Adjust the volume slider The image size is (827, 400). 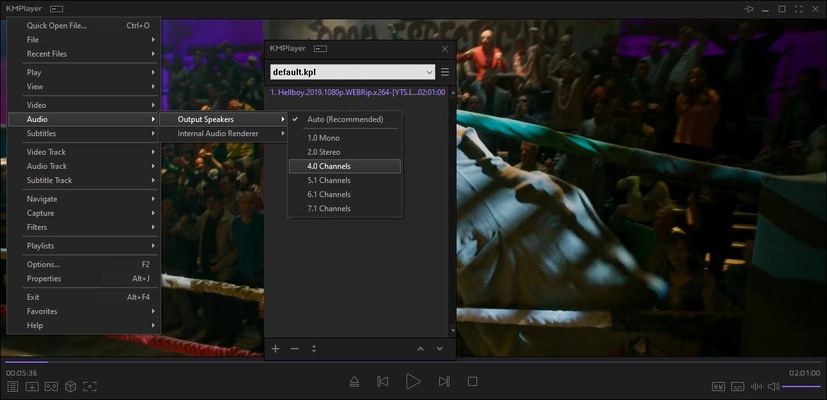[801, 386]
